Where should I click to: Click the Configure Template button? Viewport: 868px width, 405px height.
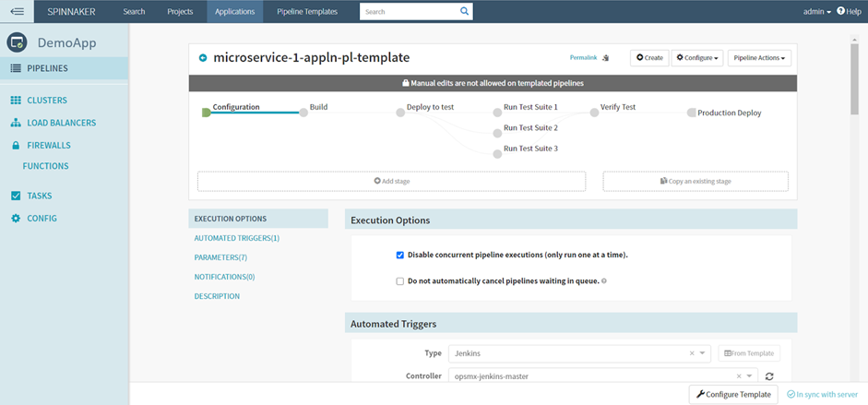pyautogui.click(x=733, y=394)
